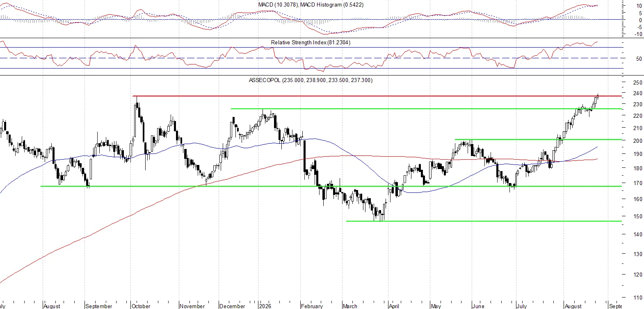Screen dimensions: 644x309
Task: Click the 50 label on the RSI axis
Action: click(639, 59)
